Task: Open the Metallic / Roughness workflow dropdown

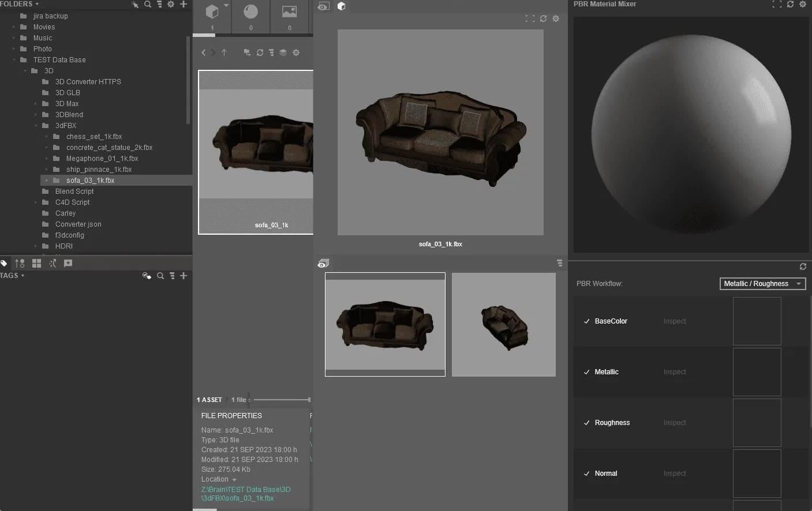Action: pyautogui.click(x=762, y=284)
